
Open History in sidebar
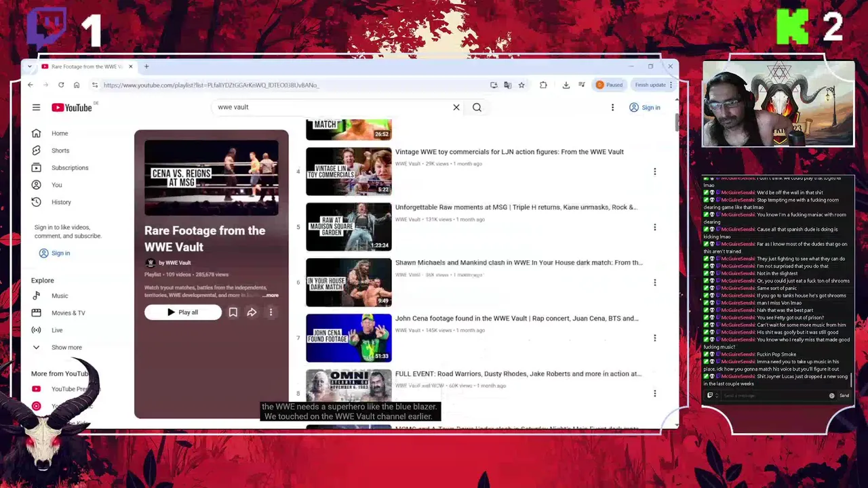point(61,202)
